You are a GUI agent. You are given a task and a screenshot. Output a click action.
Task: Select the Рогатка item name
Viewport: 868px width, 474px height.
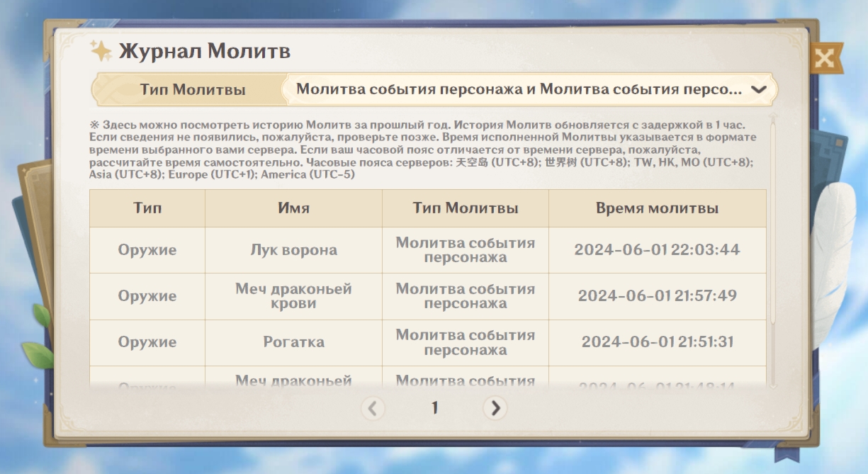tap(293, 342)
